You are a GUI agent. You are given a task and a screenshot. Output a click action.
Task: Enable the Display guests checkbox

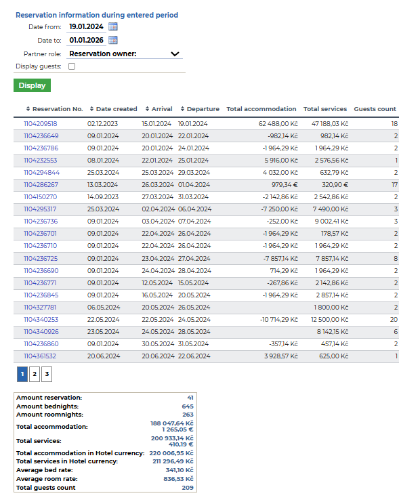point(72,66)
